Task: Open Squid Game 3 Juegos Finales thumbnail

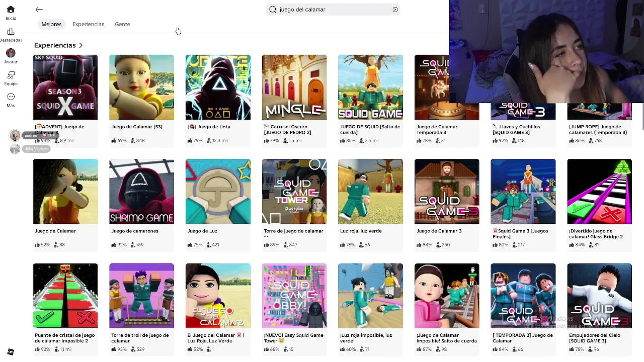Action: (x=523, y=192)
